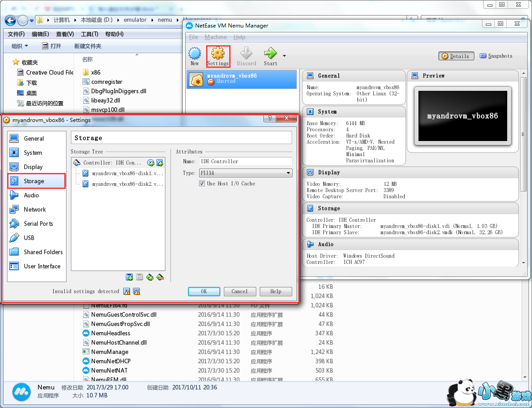
Task: Open 工具(T) menu in Explorer
Action: coord(90,34)
